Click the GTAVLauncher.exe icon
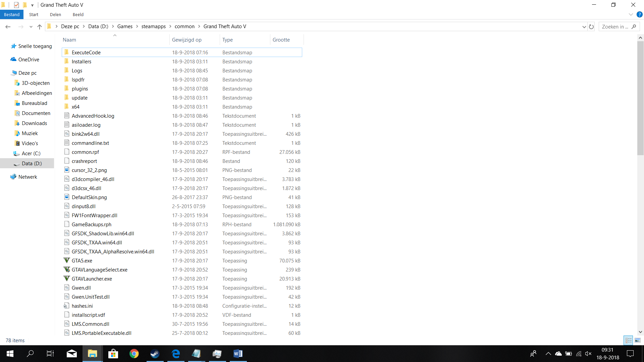The height and width of the screenshot is (362, 644). (67, 279)
